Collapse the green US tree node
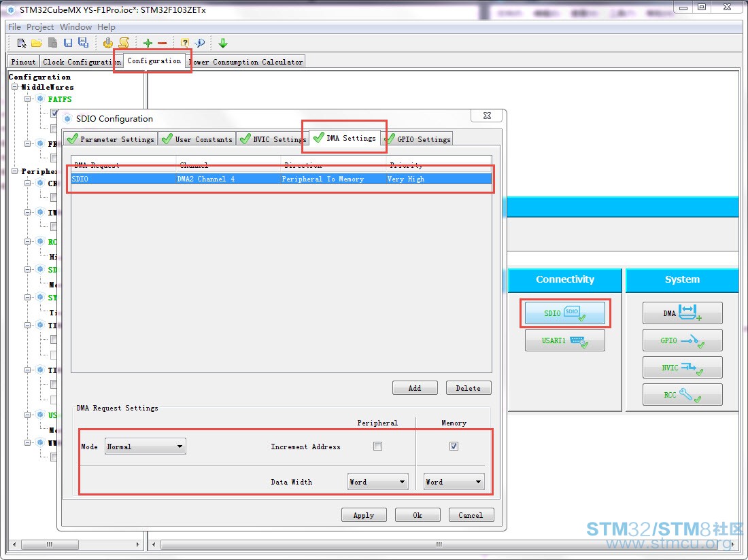This screenshot has height=560, width=748. (x=28, y=415)
